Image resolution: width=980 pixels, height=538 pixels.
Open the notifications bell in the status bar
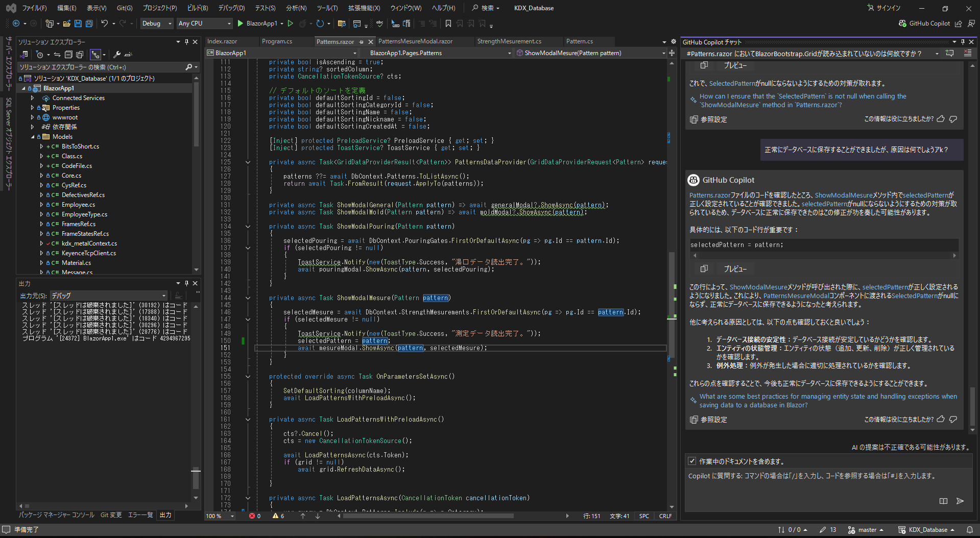pos(969,530)
